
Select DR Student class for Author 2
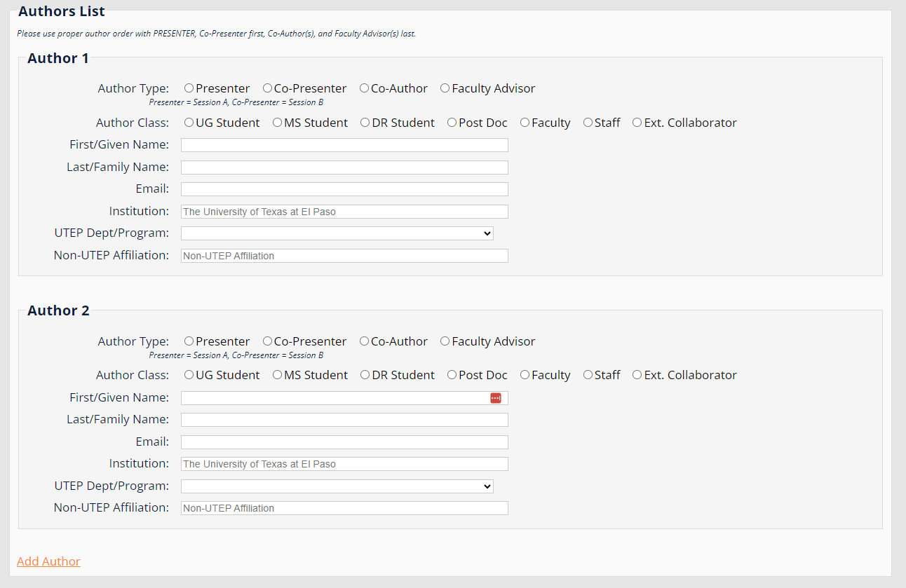365,375
